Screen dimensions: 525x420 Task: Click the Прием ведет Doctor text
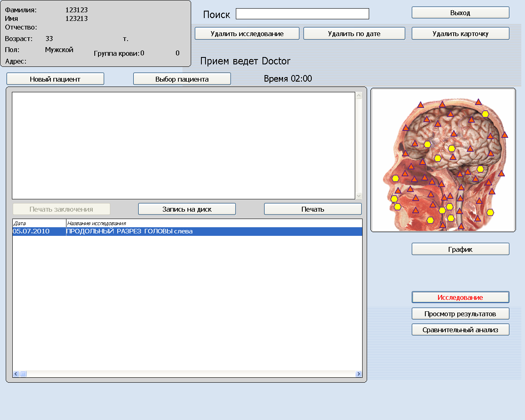245,61
